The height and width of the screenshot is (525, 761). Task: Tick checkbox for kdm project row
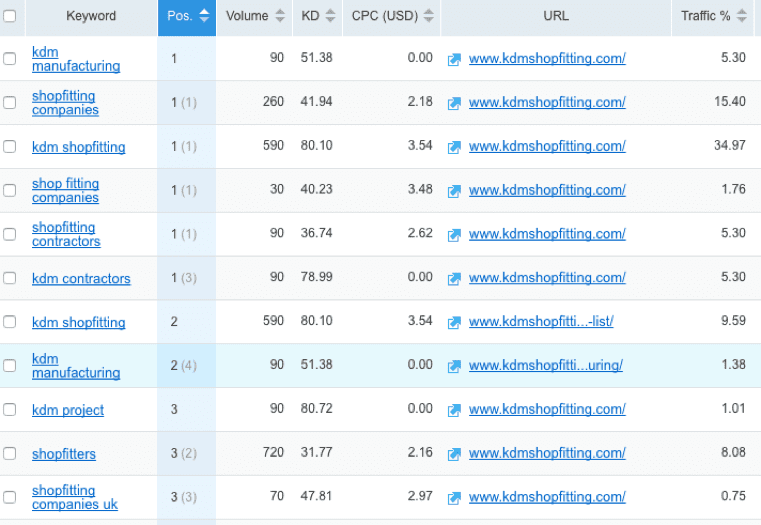click(9, 410)
